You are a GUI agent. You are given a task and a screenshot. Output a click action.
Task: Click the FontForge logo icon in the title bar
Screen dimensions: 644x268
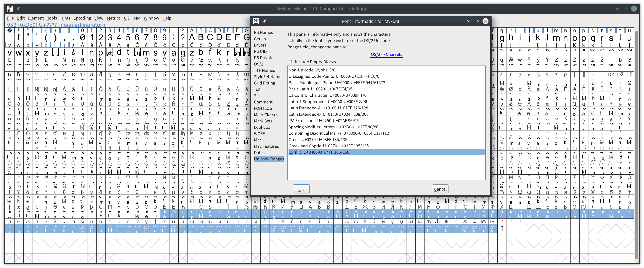click(10, 8)
